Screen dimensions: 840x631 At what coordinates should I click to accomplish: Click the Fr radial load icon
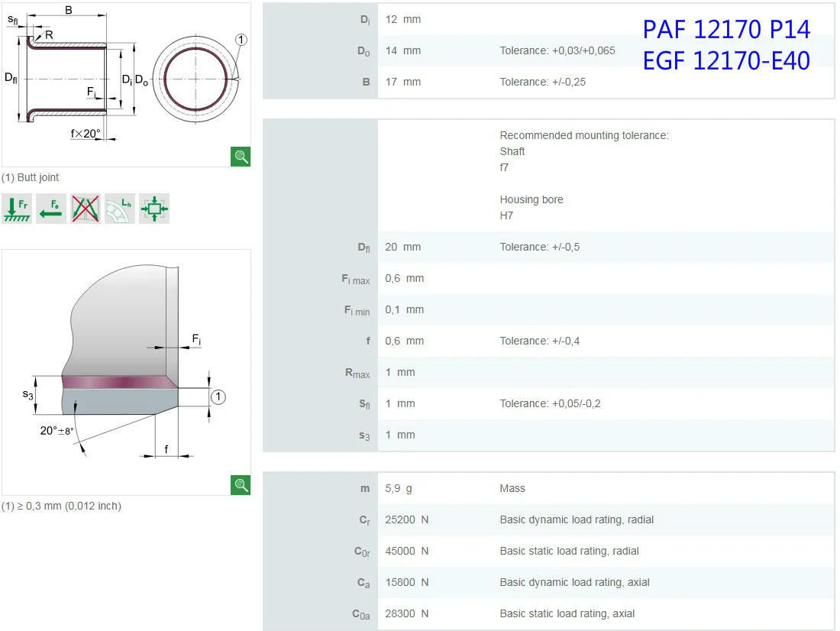[x=17, y=209]
